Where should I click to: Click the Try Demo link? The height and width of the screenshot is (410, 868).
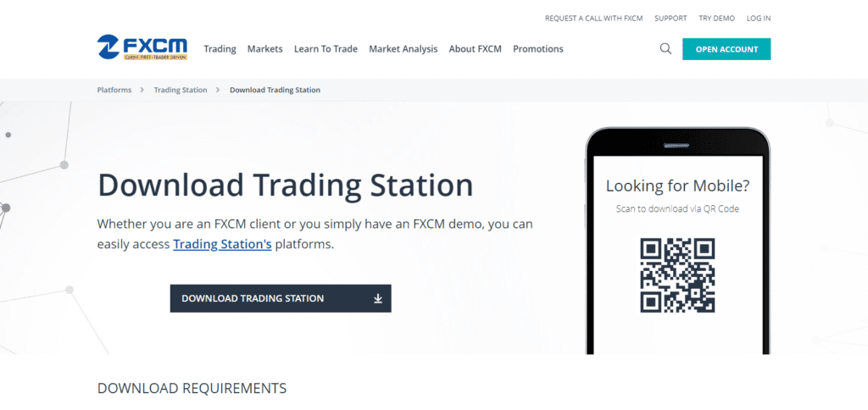pos(717,19)
